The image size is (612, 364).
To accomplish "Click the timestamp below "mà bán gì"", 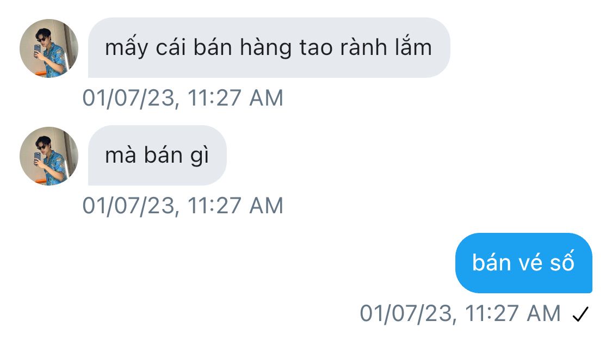I will 183,206.
